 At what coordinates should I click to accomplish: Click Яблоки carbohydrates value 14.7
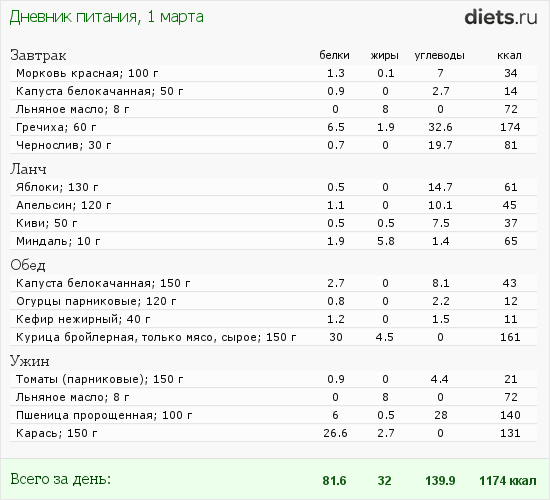click(x=440, y=187)
